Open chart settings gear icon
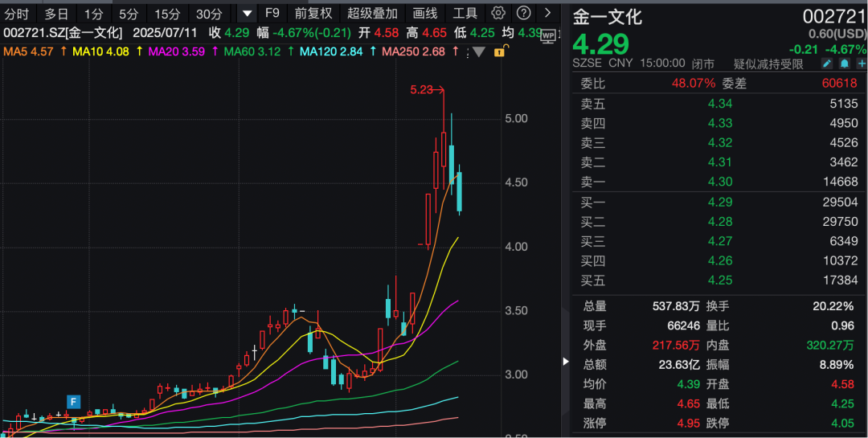 498,13
